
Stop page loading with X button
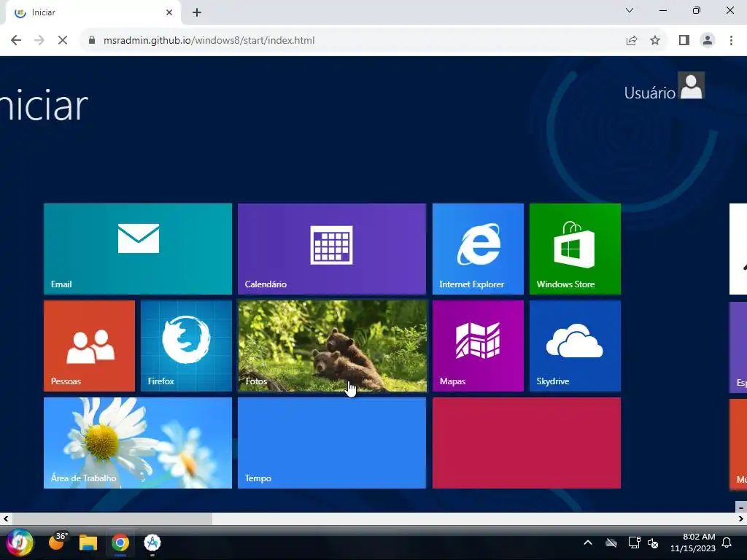pos(63,41)
